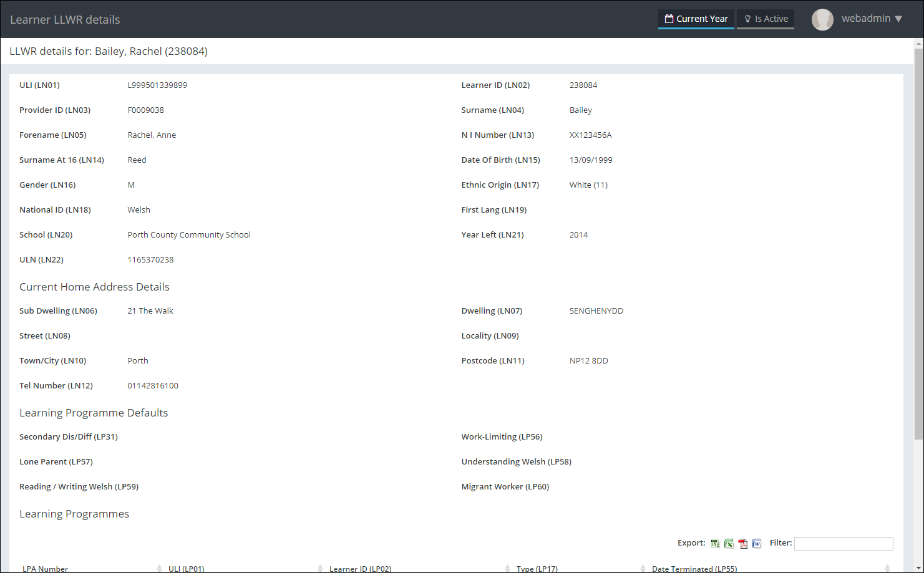Select the N I Number value XX123456A
The height and width of the screenshot is (573, 924).
[x=591, y=135]
